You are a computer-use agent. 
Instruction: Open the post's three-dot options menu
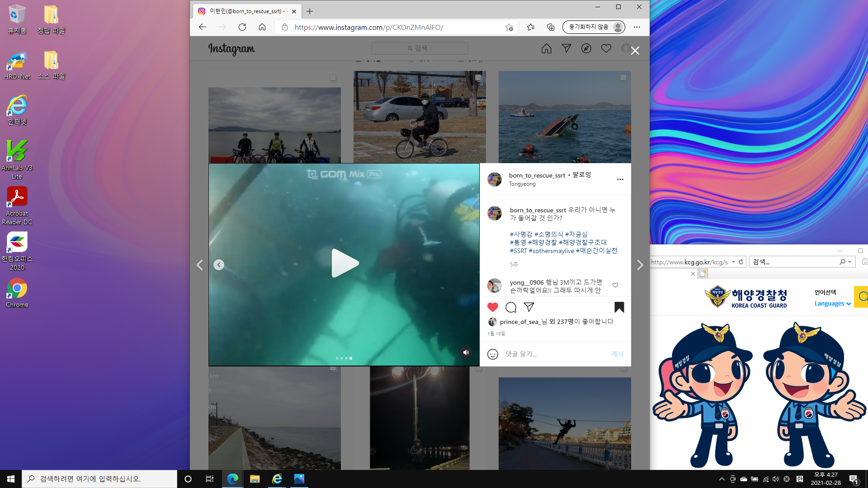[x=620, y=179]
